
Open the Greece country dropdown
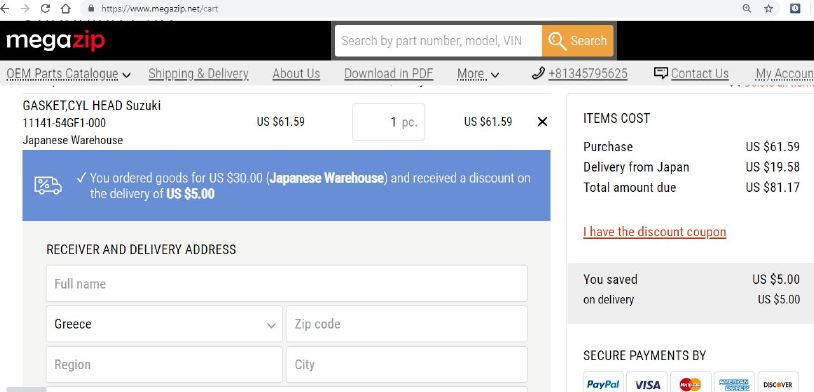click(x=165, y=324)
